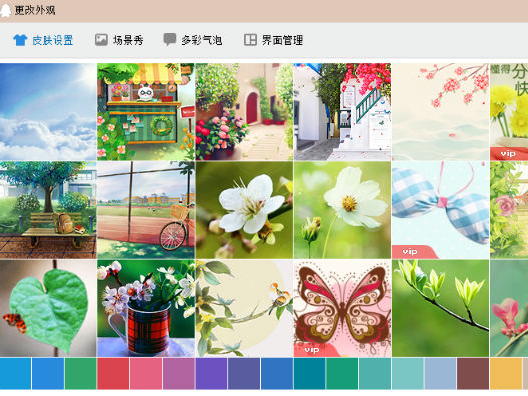528x396 pixels.
Task: Click the layout icon beside 界面管理
Action: 250,40
